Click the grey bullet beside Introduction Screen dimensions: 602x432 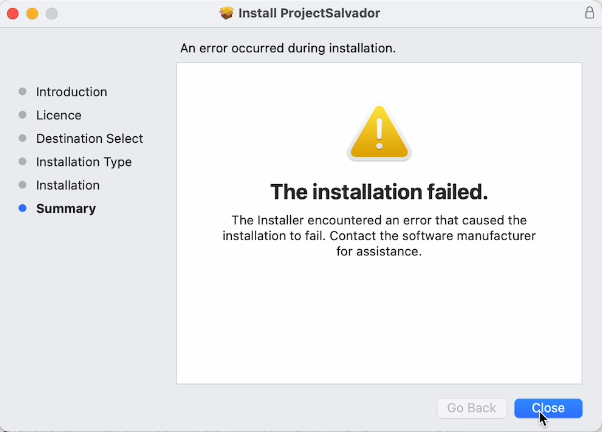click(x=22, y=92)
